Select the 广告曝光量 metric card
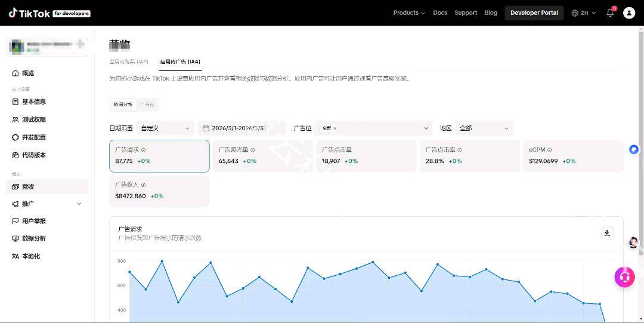The width and height of the screenshot is (644, 323). coord(262,156)
